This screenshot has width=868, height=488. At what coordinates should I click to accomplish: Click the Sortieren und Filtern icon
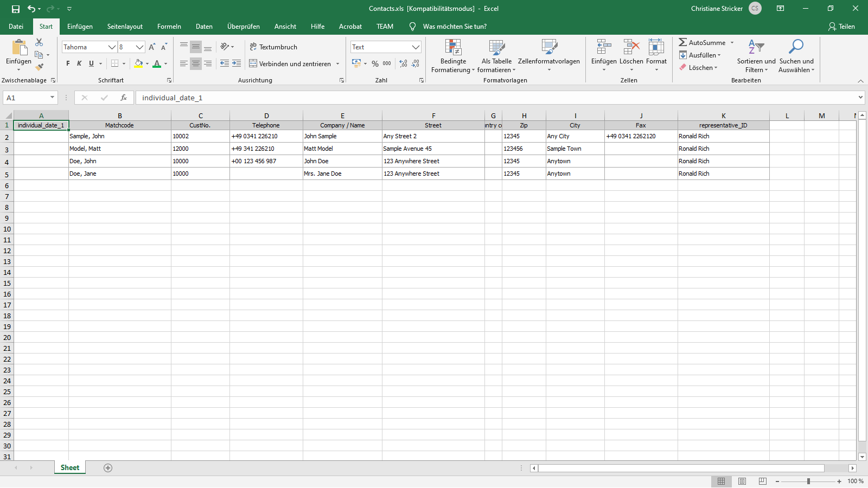point(756,56)
